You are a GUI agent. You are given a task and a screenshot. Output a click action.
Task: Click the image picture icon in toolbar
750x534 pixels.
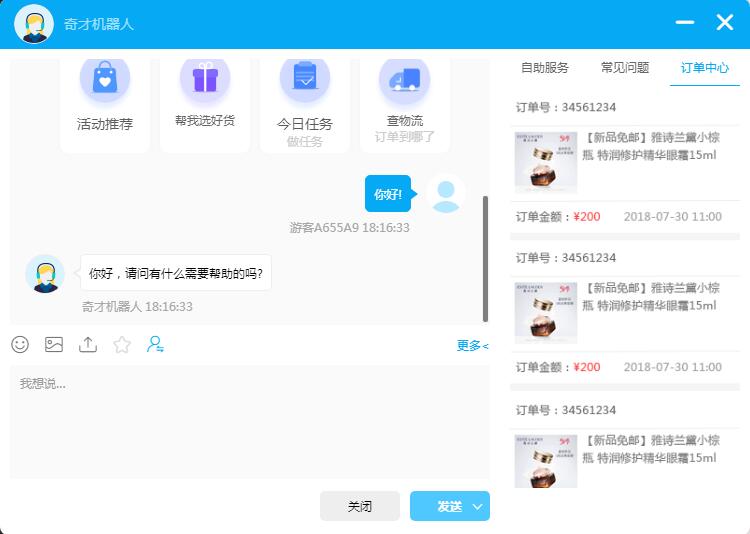coord(54,344)
